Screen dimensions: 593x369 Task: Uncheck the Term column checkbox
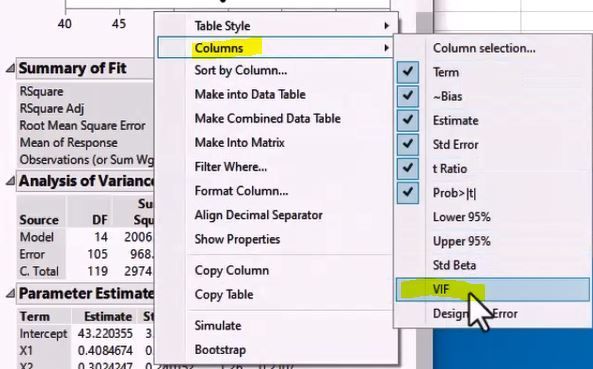(x=408, y=72)
